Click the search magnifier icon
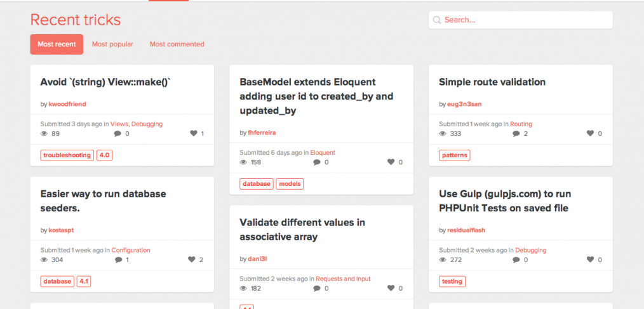The height and width of the screenshot is (309, 644). (437, 20)
